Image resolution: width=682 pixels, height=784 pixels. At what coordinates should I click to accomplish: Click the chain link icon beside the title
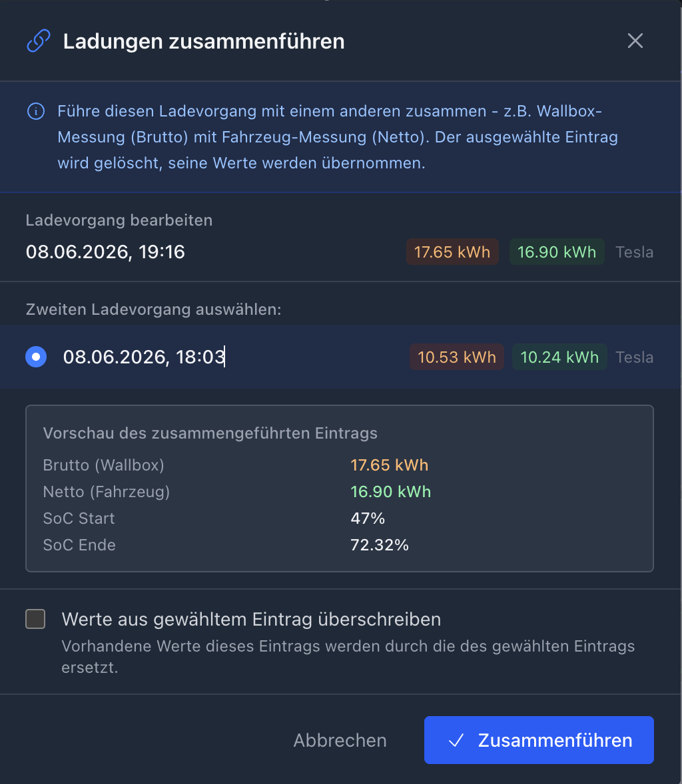(39, 41)
